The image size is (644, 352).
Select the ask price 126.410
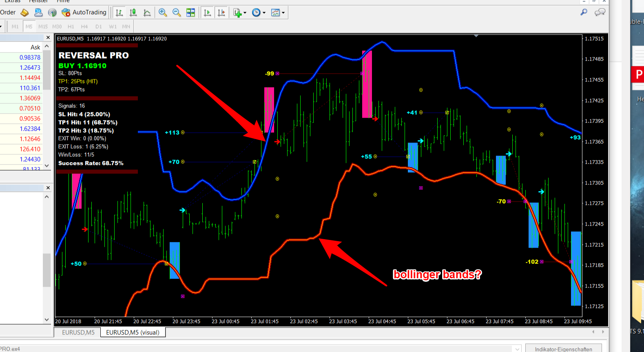[x=30, y=149]
